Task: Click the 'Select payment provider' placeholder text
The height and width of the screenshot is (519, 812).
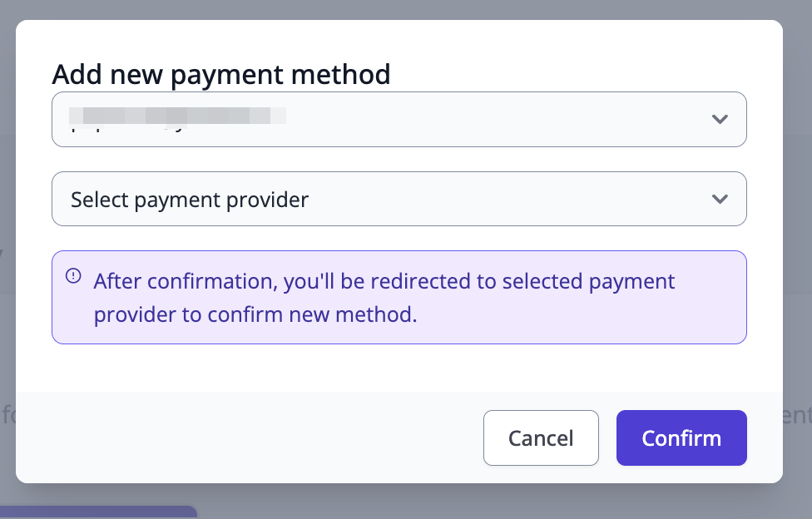Action: (190, 200)
